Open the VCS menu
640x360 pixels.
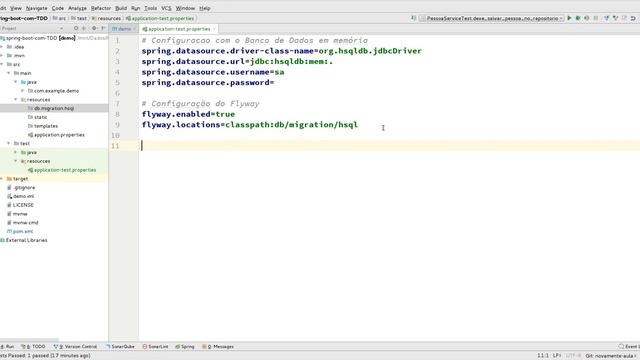tap(167, 8)
